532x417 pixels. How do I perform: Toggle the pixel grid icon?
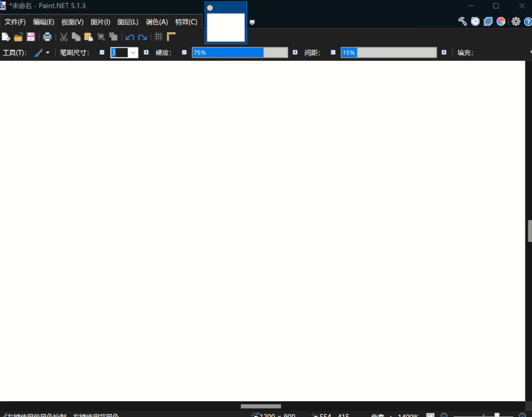click(x=159, y=37)
